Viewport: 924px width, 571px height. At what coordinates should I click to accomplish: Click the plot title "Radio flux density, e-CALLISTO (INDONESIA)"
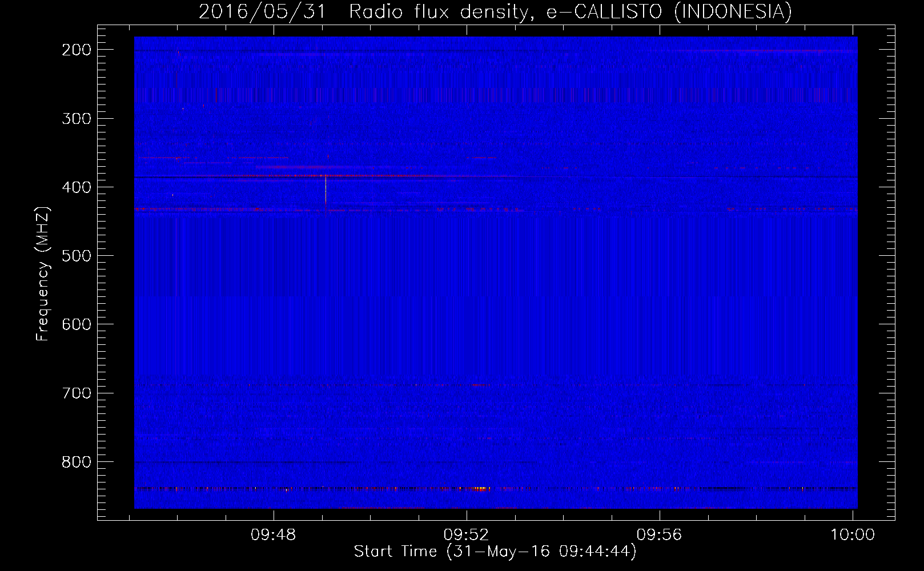(570, 11)
